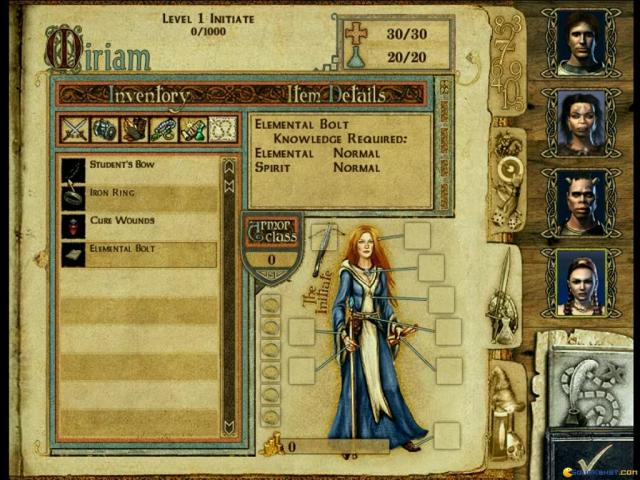Screen dimensions: 640x480
Task: Click the mana value "20/20"
Action: click(407, 57)
